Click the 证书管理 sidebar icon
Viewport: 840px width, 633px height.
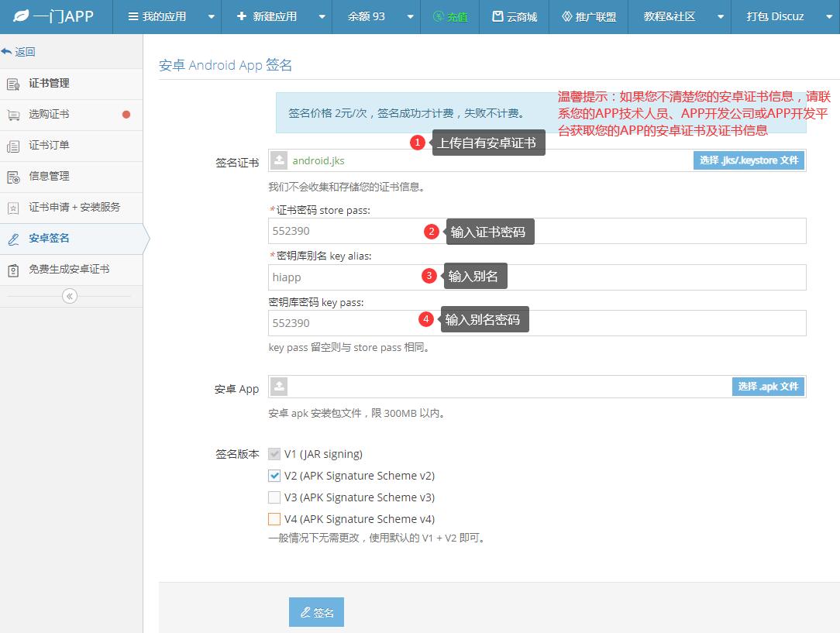13,84
